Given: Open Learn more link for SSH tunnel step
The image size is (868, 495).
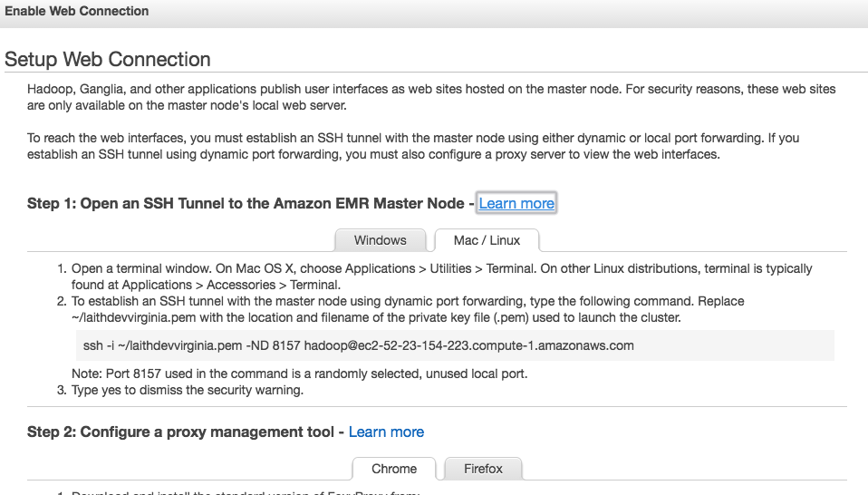Looking at the screenshot, I should pos(516,204).
